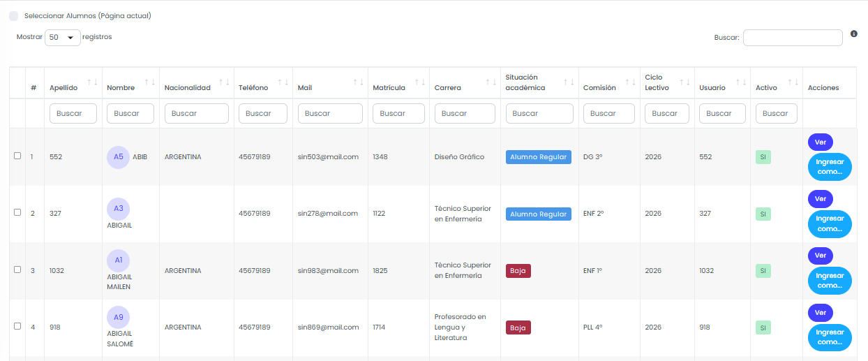The image size is (868, 361).
Task: Click the email sin503@mail.com
Action: (328, 157)
